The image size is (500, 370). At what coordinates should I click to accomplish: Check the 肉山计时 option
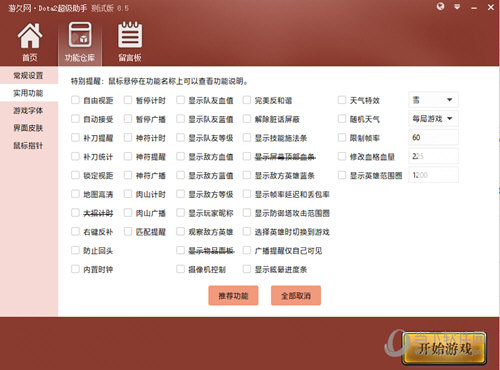128,194
